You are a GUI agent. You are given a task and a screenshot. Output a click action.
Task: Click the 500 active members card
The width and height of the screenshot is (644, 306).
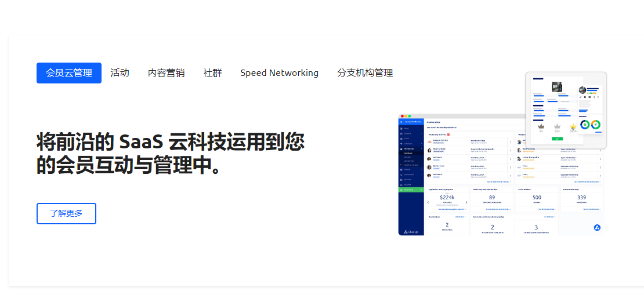[537, 199]
